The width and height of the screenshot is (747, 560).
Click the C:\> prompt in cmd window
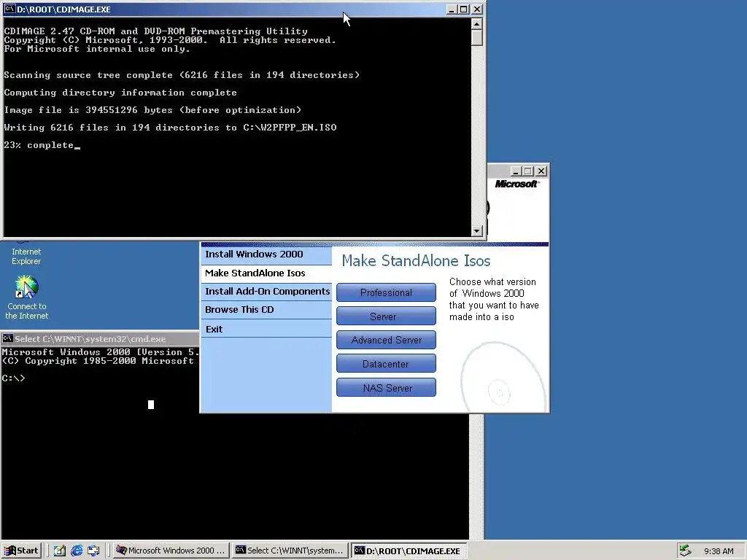(13, 378)
